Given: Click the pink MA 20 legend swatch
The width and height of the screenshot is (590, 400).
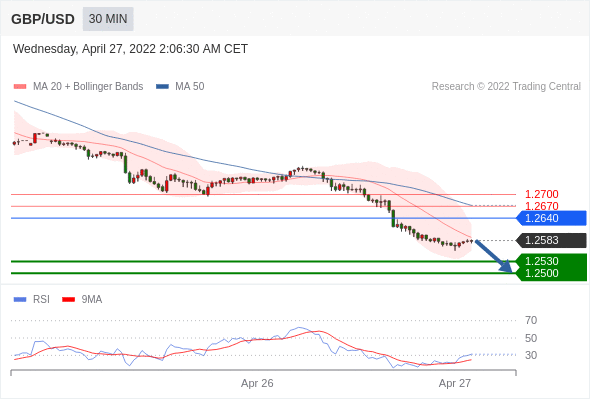Looking at the screenshot, I should click(20, 87).
